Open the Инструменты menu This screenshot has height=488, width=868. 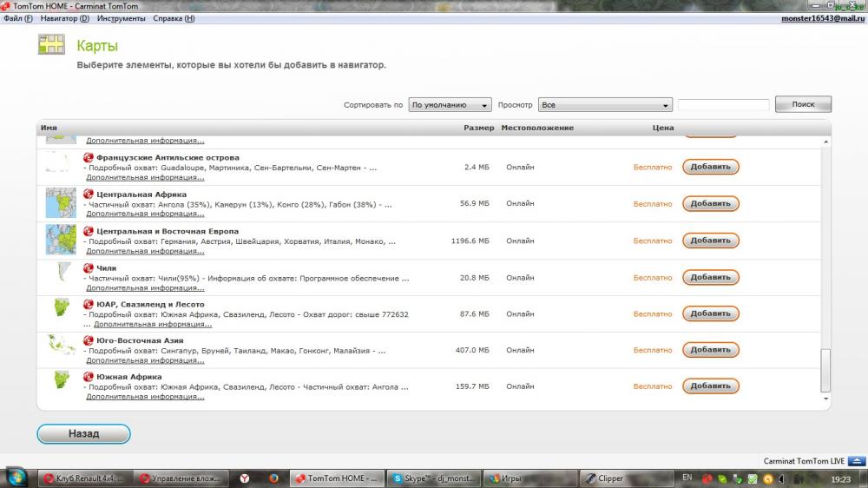[x=121, y=18]
